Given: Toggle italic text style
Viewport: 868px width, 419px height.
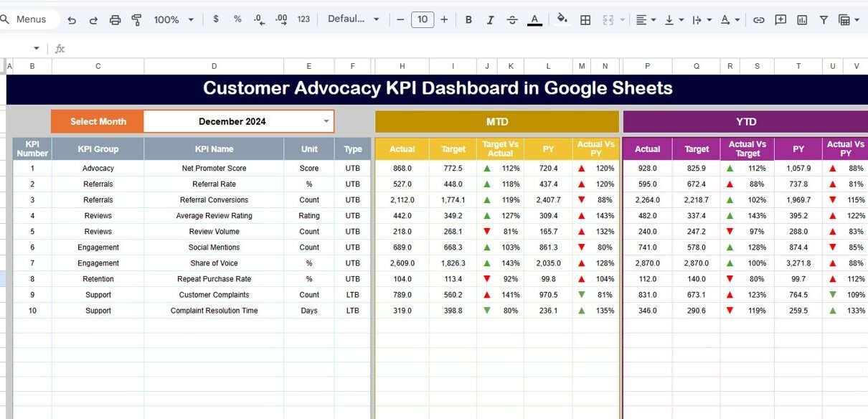Looking at the screenshot, I should click(491, 20).
